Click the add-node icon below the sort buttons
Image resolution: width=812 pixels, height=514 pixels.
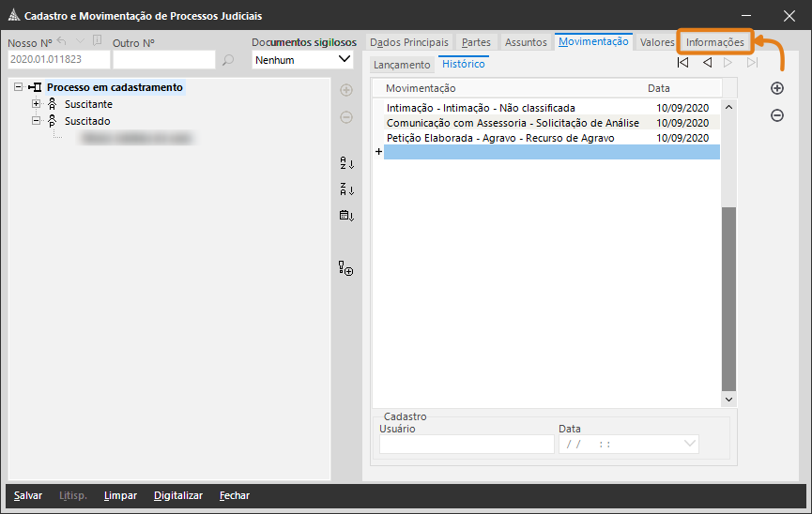[346, 269]
